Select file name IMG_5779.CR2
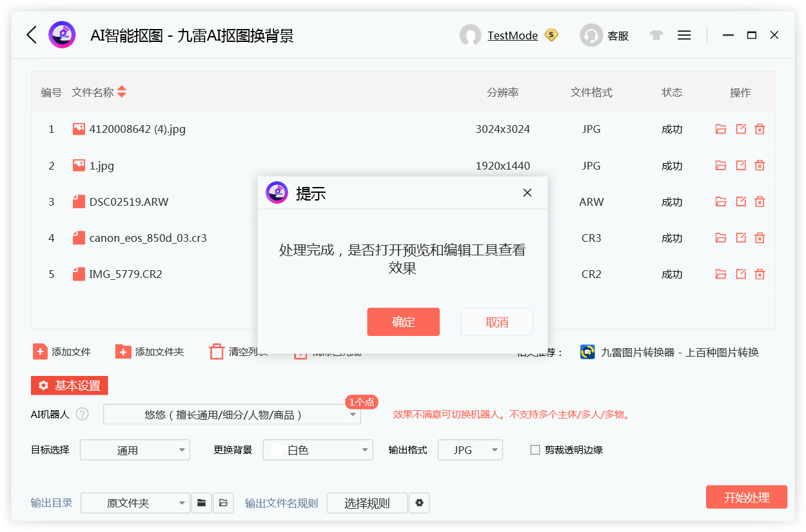The image size is (806, 532). point(126,274)
